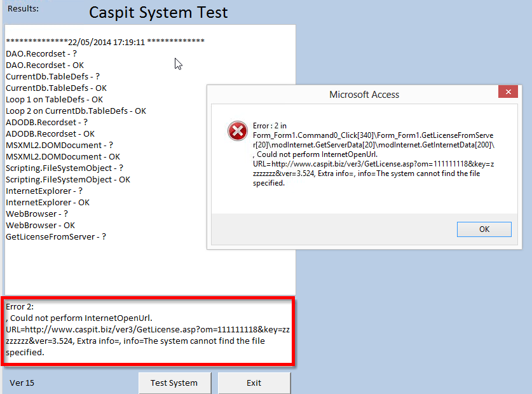Click the Ver 15 version label
This screenshot has width=532, height=394.
pos(22,383)
